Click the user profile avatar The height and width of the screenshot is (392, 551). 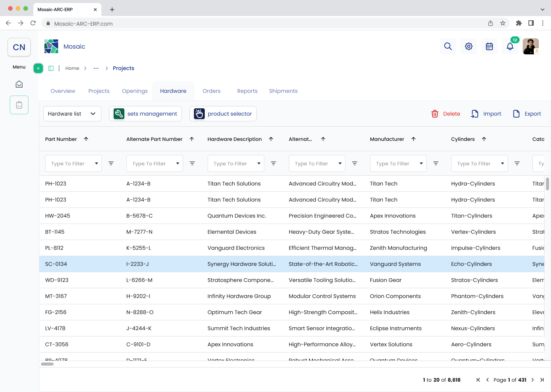[x=531, y=46]
